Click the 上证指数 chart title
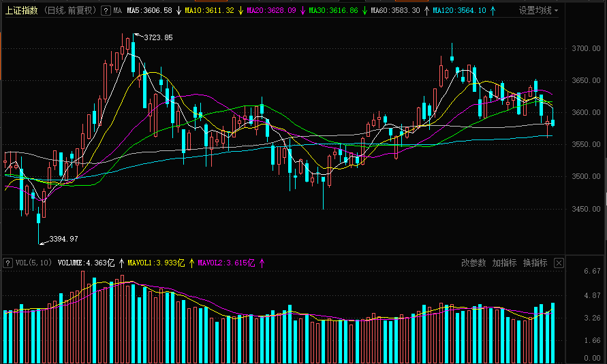The width and height of the screenshot is (607, 364). tap(21, 11)
